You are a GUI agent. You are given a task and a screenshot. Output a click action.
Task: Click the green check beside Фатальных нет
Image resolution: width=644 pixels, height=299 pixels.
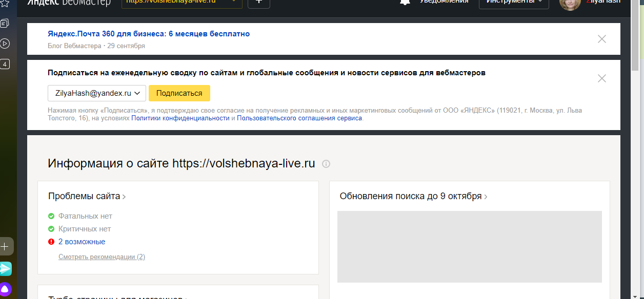(51, 216)
